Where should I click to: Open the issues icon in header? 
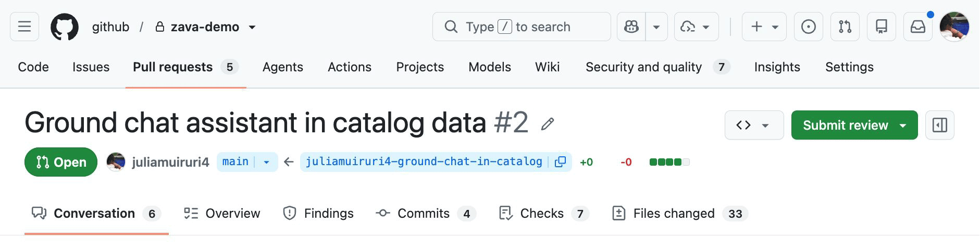(809, 27)
